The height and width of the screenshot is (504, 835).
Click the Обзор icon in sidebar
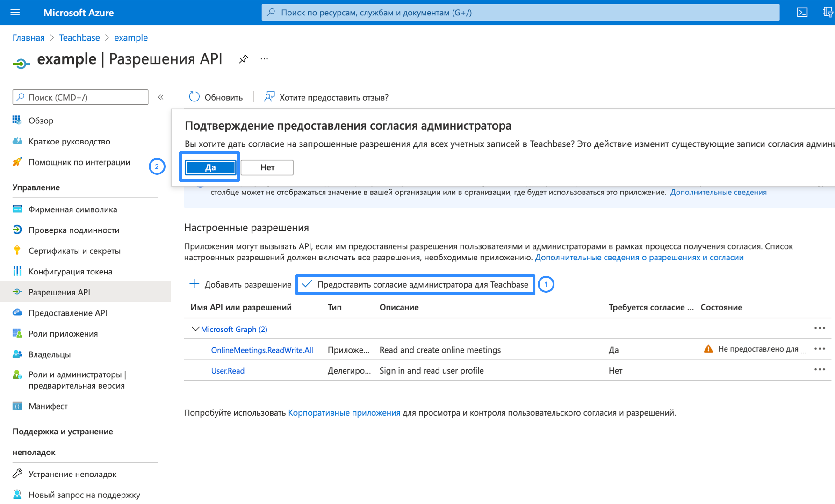click(x=17, y=120)
